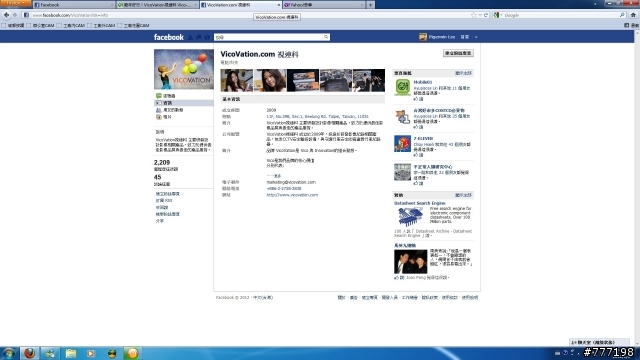Open COSTCO page icon in sidebar
Viewport: 640px width, 360px height.
click(x=402, y=116)
